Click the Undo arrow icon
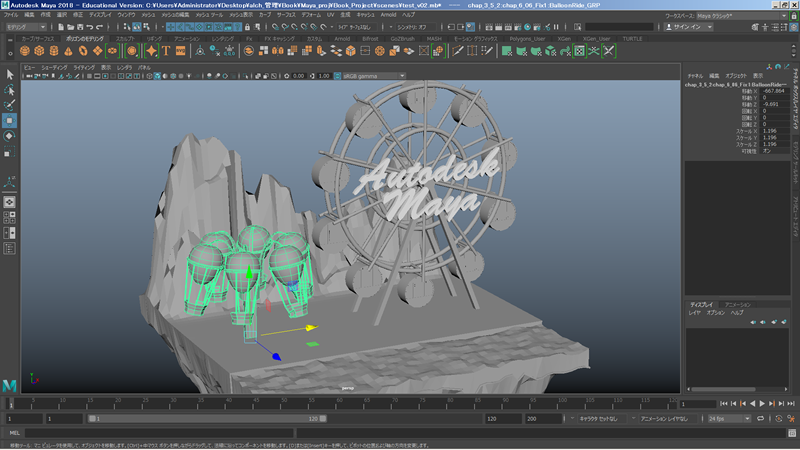Screen dimensions: 800x450 [x=90, y=27]
